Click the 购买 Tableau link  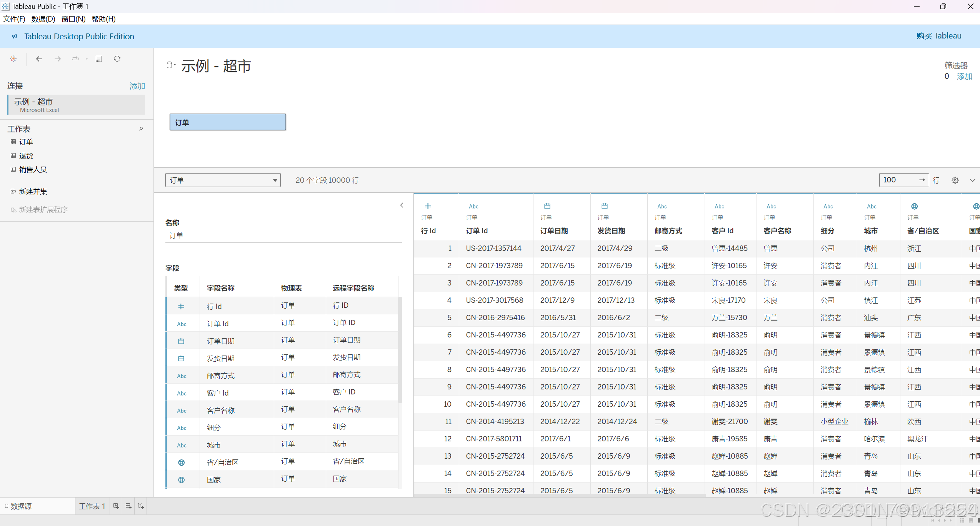[939, 35]
